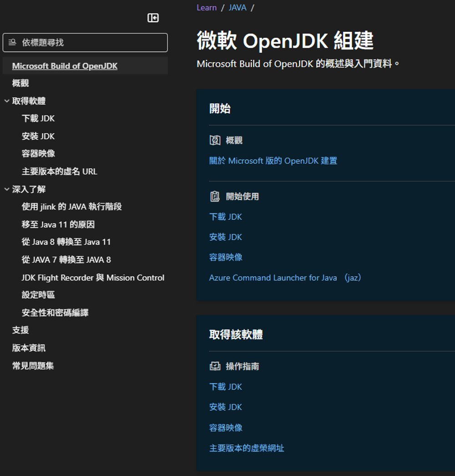Image resolution: width=455 pixels, height=476 pixels.
Task: Open 主要版本的虛榮網址 link
Action: pyautogui.click(x=247, y=448)
